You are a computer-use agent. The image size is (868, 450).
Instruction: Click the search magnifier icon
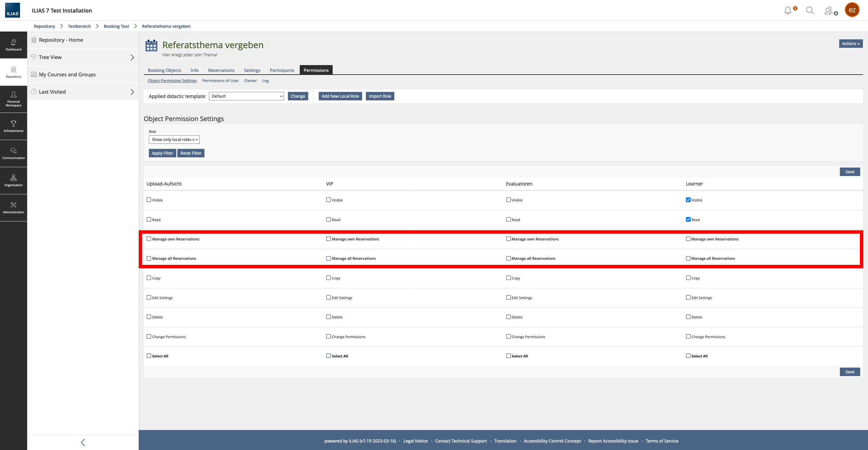coord(810,11)
